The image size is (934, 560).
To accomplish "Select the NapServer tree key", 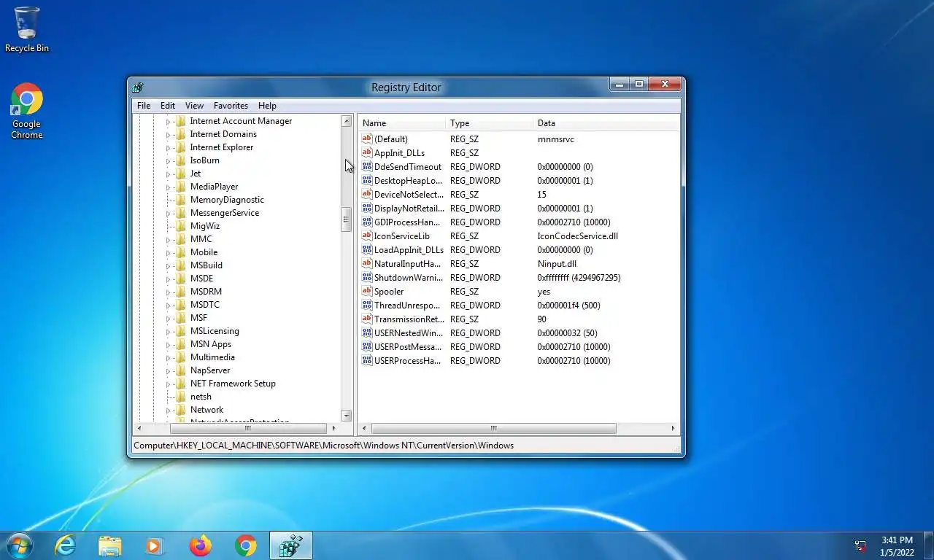I will pyautogui.click(x=209, y=370).
